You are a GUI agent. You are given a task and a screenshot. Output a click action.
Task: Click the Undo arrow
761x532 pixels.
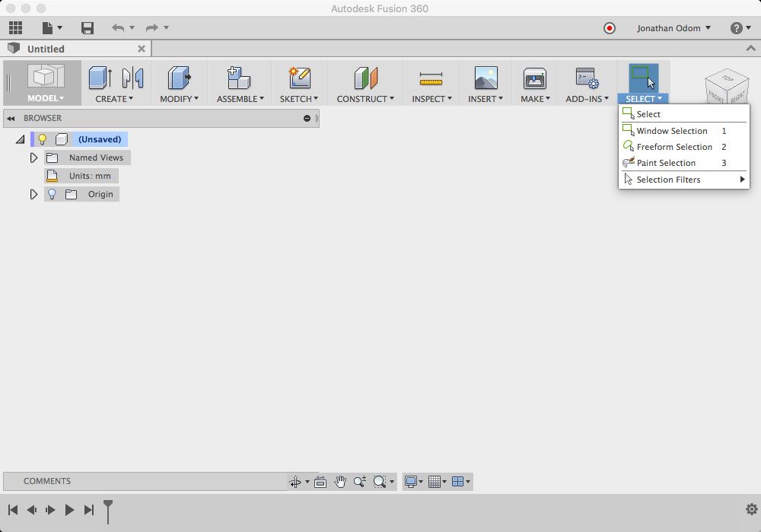[x=117, y=27]
